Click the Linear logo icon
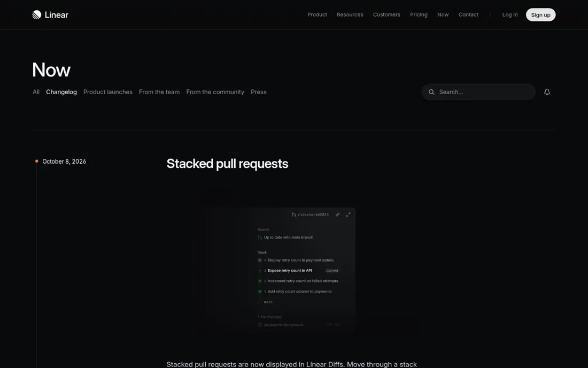This screenshot has width=588, height=368. pos(37,14)
